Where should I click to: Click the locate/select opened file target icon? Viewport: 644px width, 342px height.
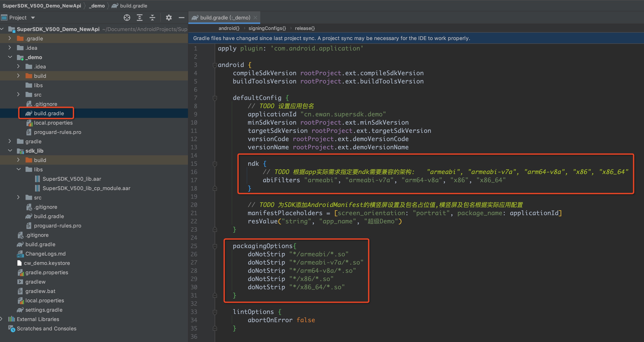tap(127, 17)
